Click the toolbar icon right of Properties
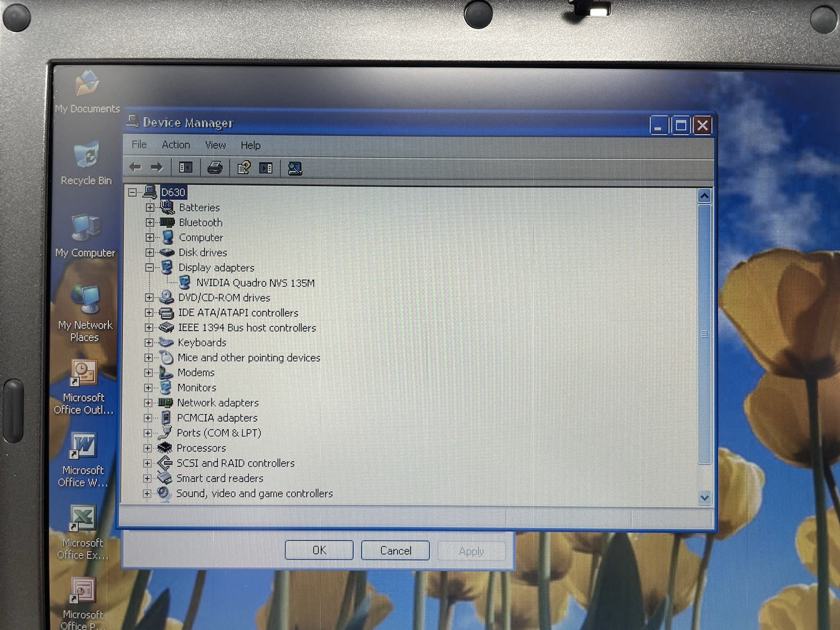This screenshot has width=840, height=630. click(266, 168)
